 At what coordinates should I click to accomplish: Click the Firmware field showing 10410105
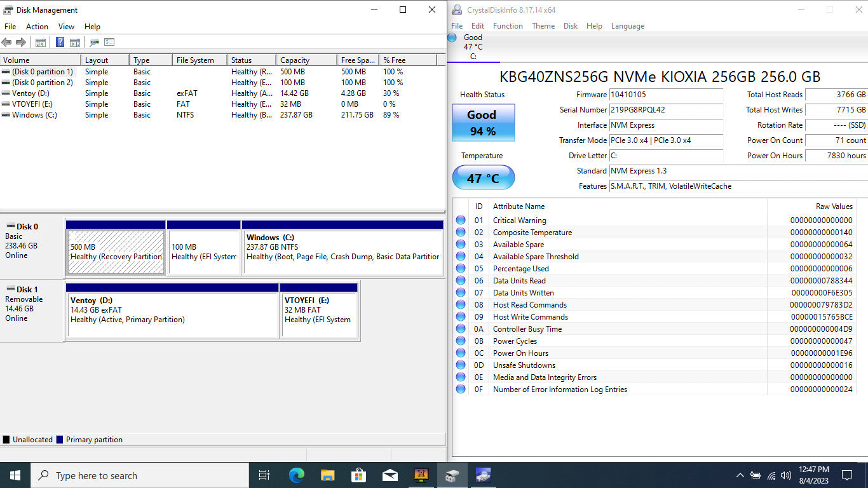(x=666, y=95)
